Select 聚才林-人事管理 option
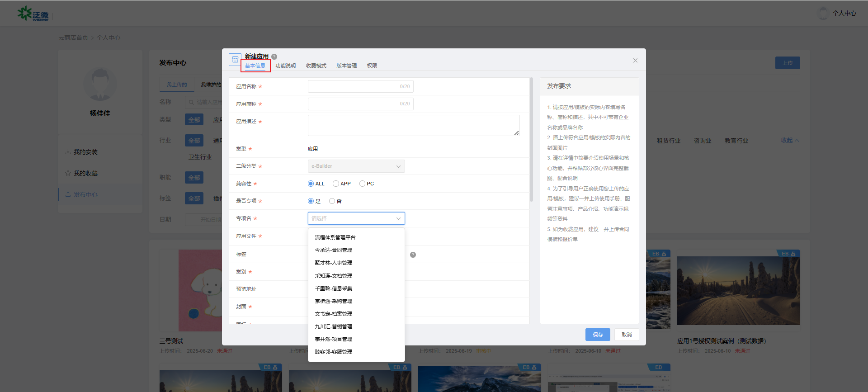The height and width of the screenshot is (392, 868). tap(356, 263)
